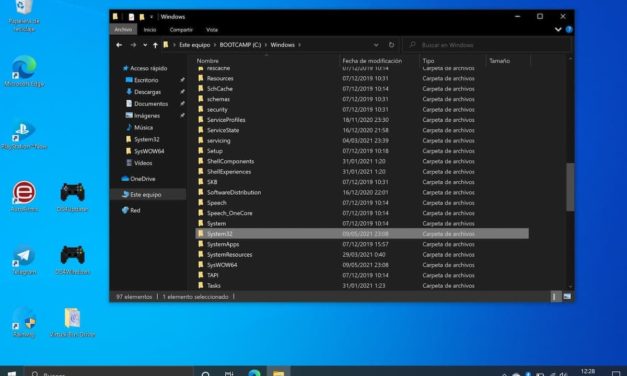Viewport: 627px width, 376px height.
Task: Go up one folder level
Action: click(155, 45)
